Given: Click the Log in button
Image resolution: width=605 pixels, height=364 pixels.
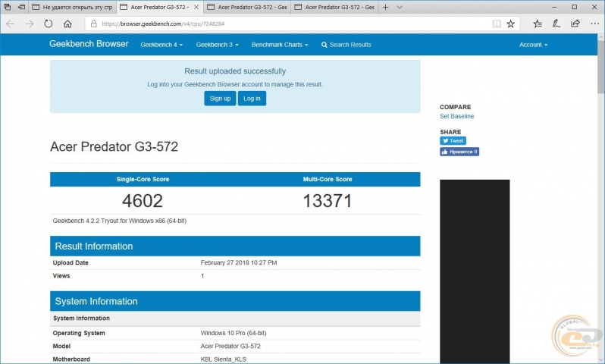Looking at the screenshot, I should click(252, 99).
